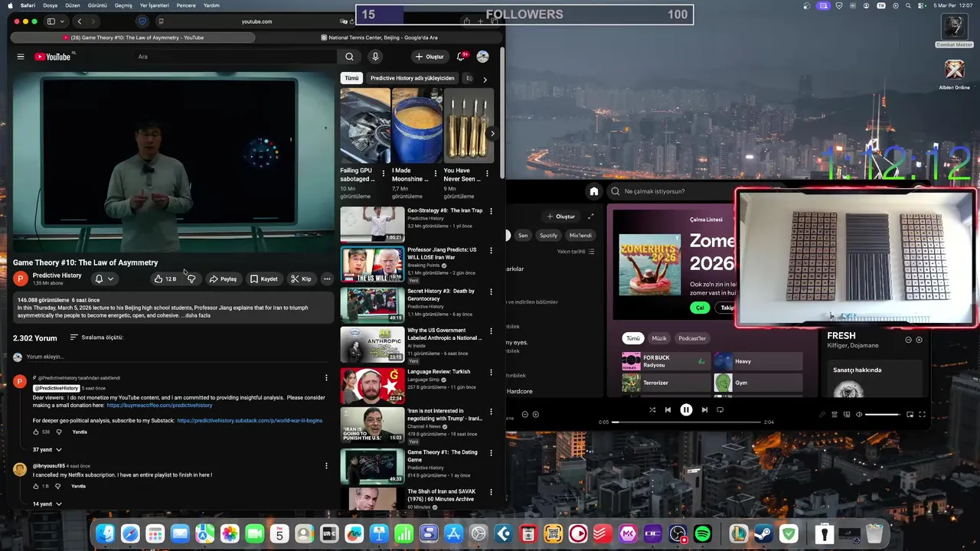Open Safari tab group dropdown arrow
The height and width of the screenshot is (551, 980).
point(63,21)
